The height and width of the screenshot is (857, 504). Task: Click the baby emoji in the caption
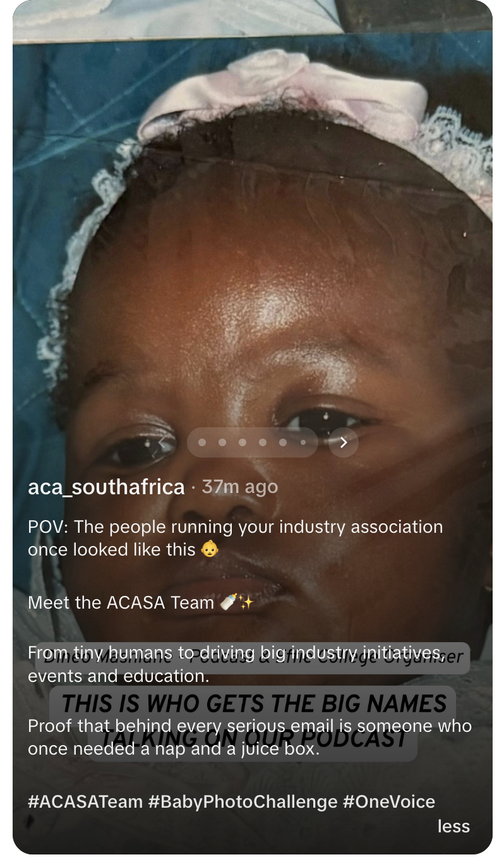pos(210,550)
